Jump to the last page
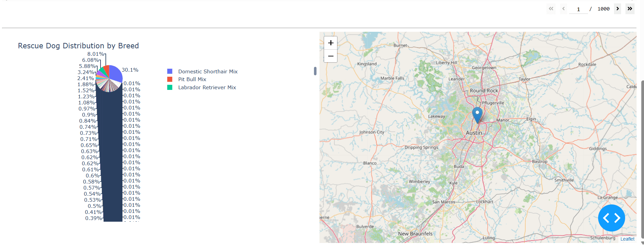This screenshot has height=245, width=644. (x=630, y=9)
